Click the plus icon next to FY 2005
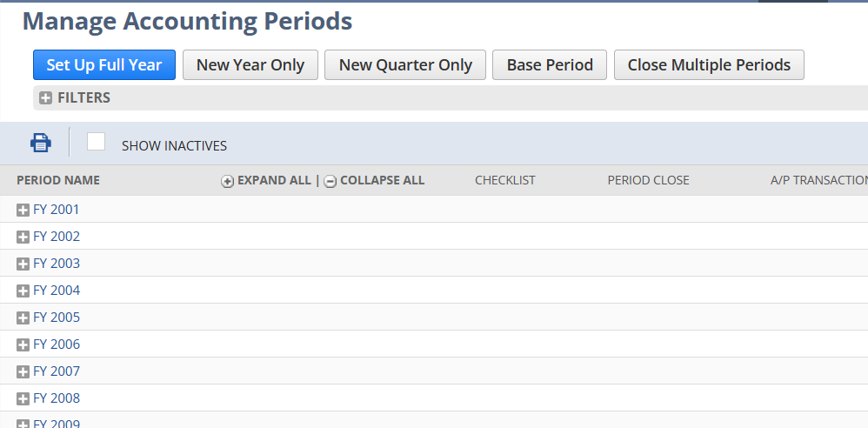Screen dimensions: 868x428 [x=23, y=318]
